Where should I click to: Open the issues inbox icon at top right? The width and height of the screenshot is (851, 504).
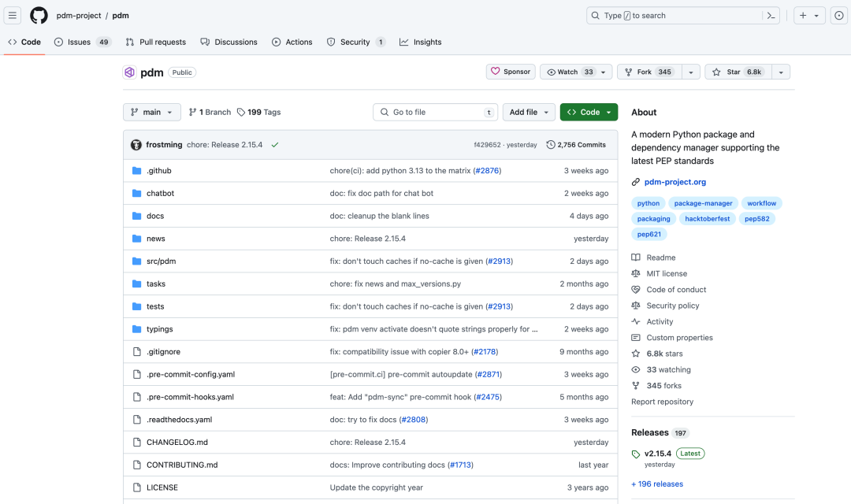tap(839, 16)
